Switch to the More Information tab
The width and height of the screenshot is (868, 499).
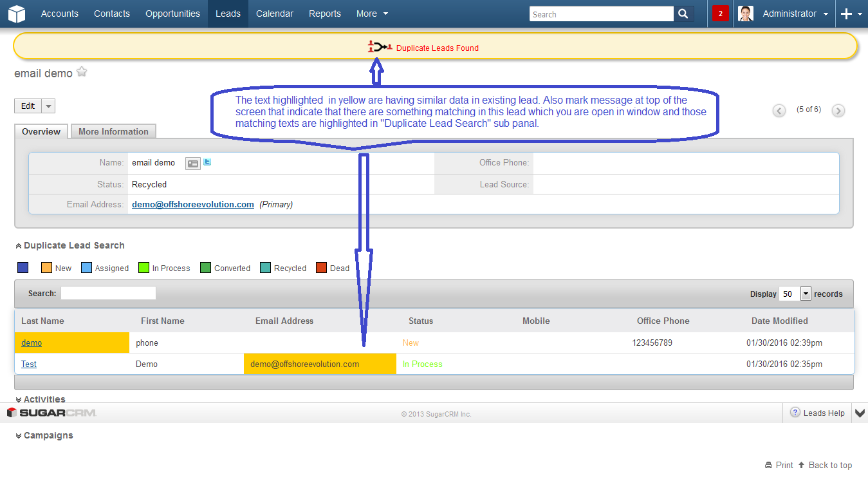(x=113, y=131)
